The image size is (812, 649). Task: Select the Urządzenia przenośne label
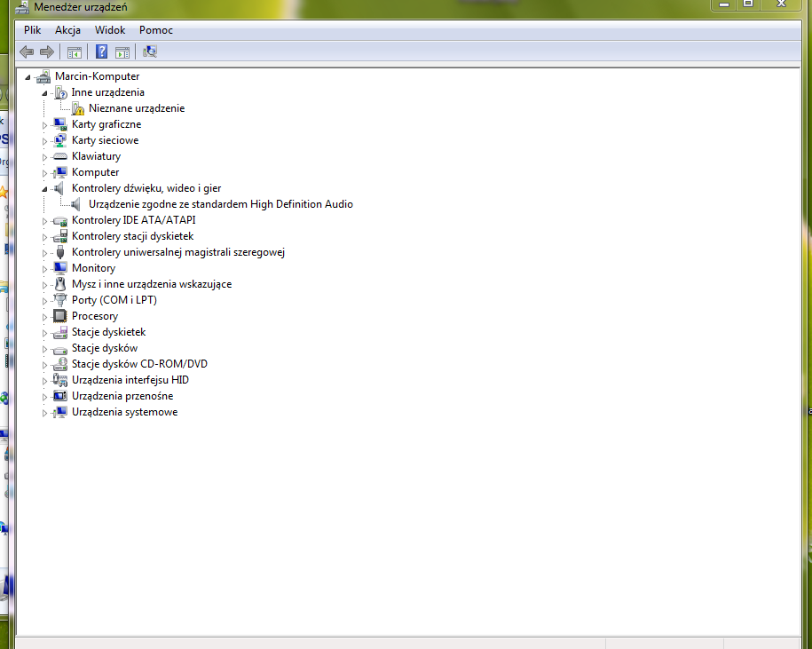[x=122, y=396]
